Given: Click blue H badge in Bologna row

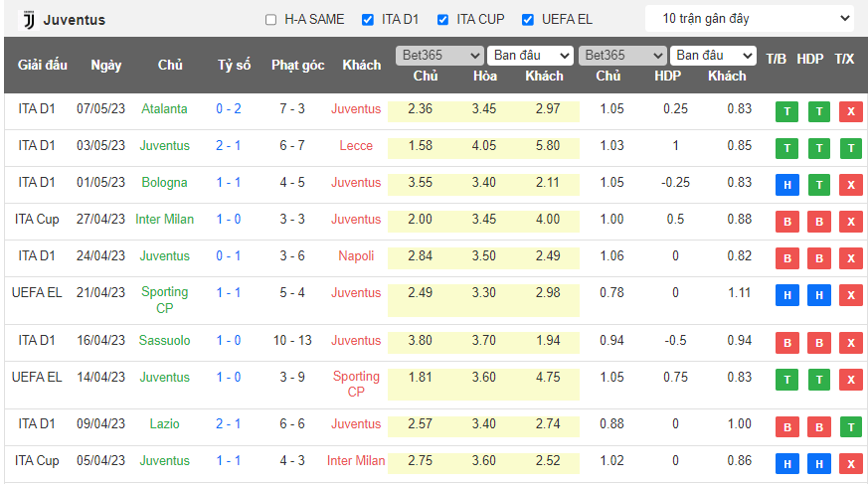Looking at the screenshot, I should pos(787,185).
